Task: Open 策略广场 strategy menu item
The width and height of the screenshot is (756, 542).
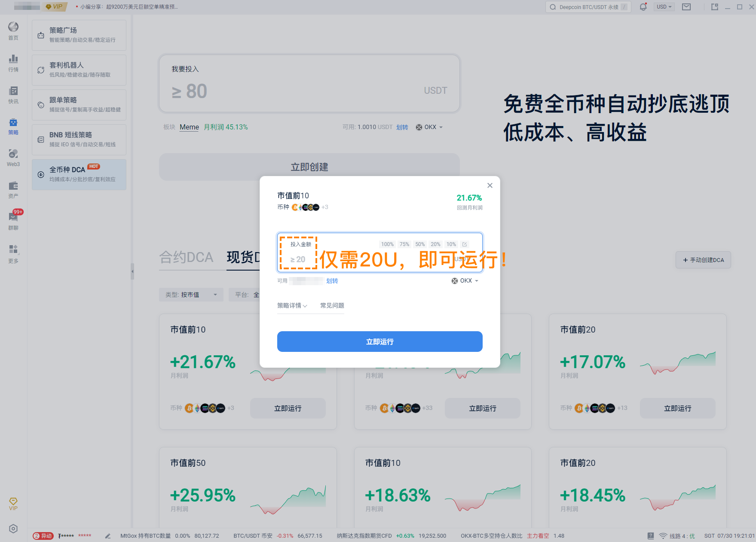Action: point(79,35)
